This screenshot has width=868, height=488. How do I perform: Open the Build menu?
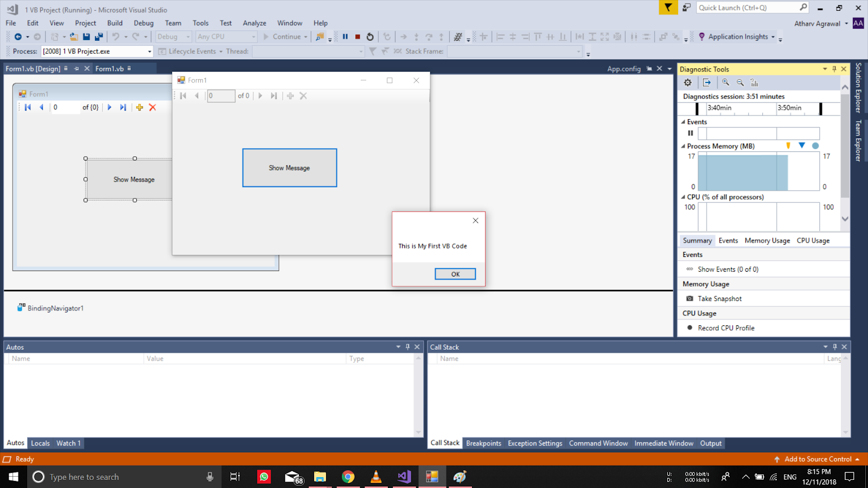click(115, 23)
